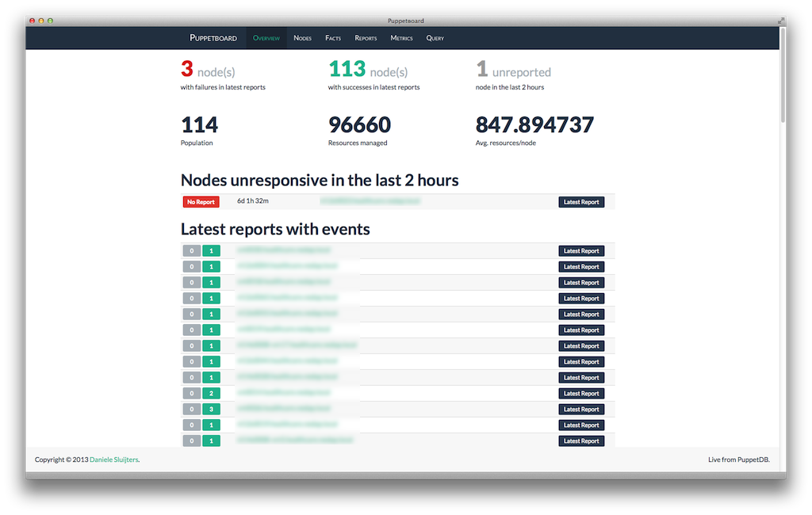Screen dimensions: 812x515
Task: Open Latest Report in first events row
Action: 581,251
